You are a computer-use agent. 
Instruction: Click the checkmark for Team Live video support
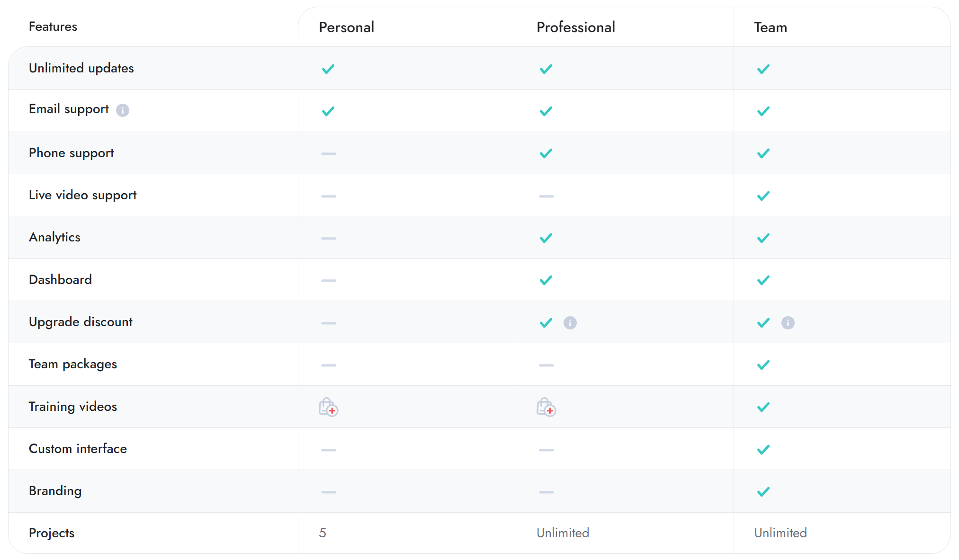tap(763, 195)
